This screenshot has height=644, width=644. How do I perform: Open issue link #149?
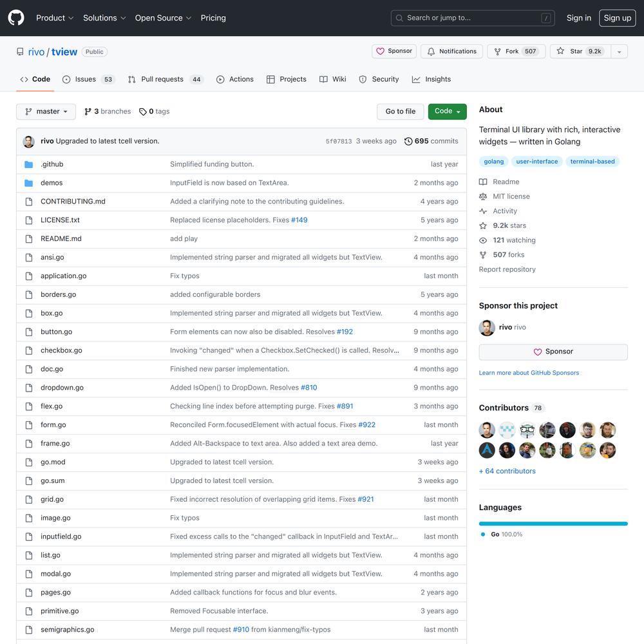tap(299, 220)
